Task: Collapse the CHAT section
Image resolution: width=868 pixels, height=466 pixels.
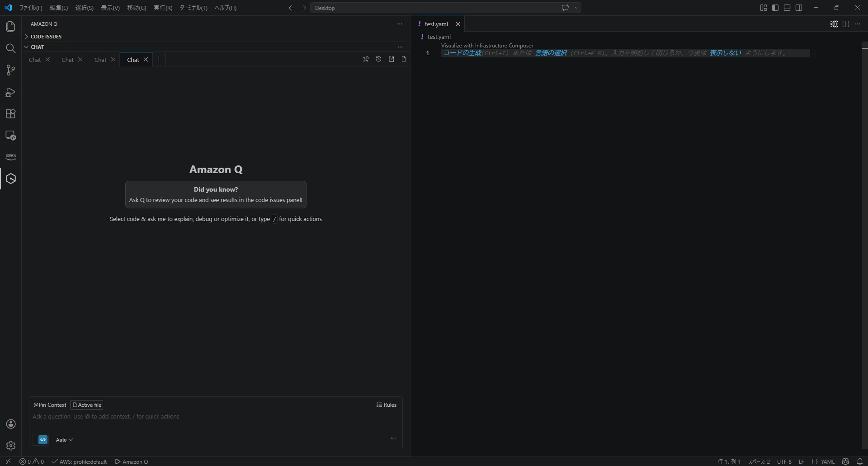Action: [x=37, y=47]
